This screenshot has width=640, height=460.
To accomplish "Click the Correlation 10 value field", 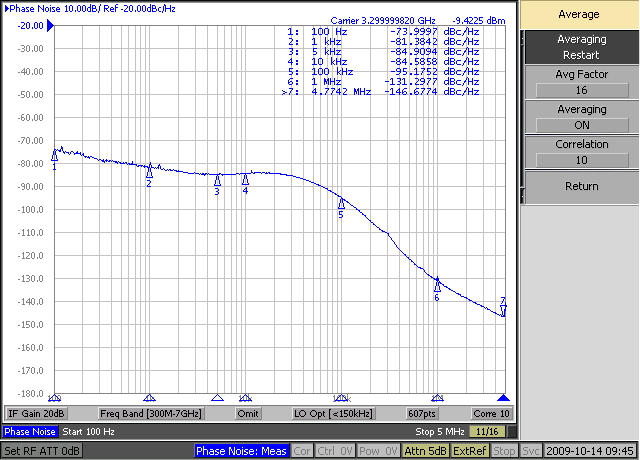I will 581,160.
